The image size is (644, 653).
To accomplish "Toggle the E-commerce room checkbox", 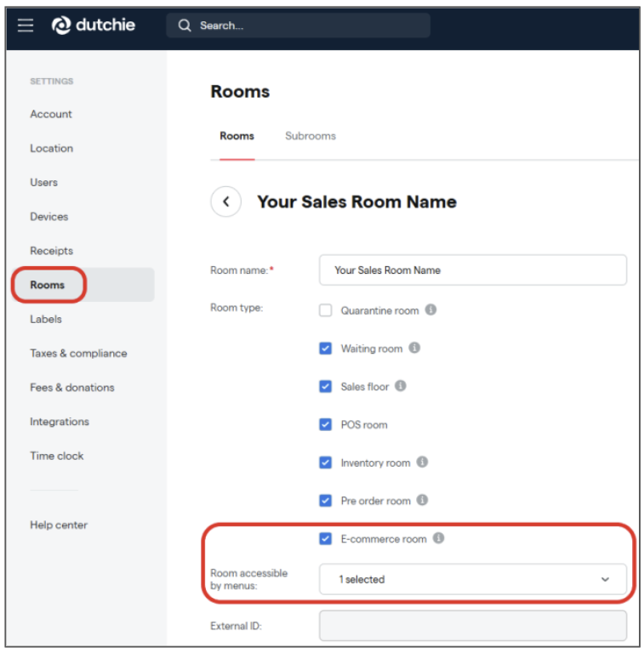I will 325,538.
